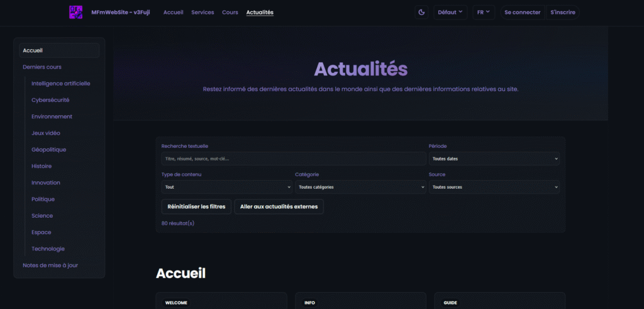The width and height of the screenshot is (644, 309).
Task: Select Jeux vidéo in sidebar
Action: click(46, 133)
